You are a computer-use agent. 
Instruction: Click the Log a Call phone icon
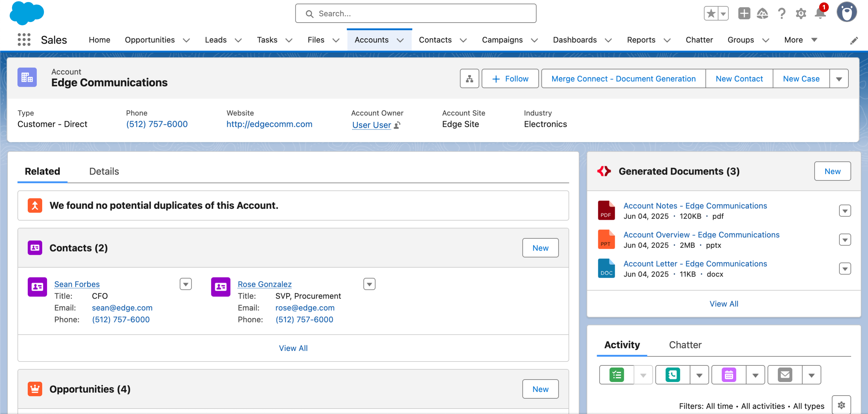[673, 375]
